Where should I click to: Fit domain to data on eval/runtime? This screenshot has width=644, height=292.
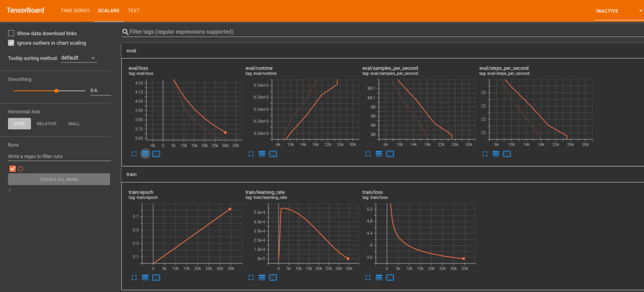273,154
